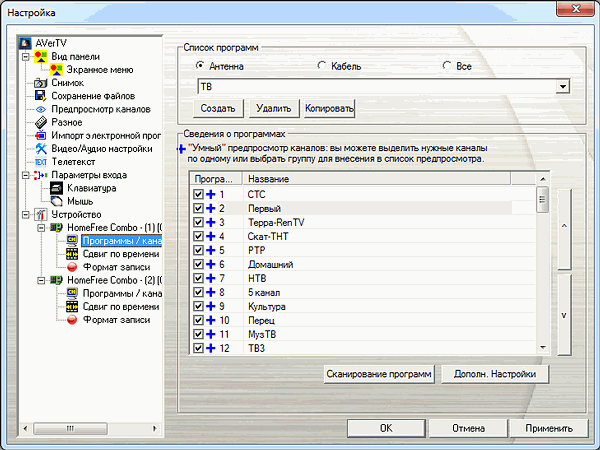Click the HomeFree Combo (1) card icon
This screenshot has width=600, height=450.
pyautogui.click(x=56, y=228)
